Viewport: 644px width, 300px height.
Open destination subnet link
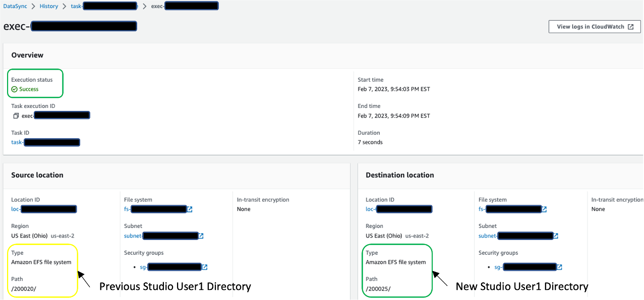point(515,235)
